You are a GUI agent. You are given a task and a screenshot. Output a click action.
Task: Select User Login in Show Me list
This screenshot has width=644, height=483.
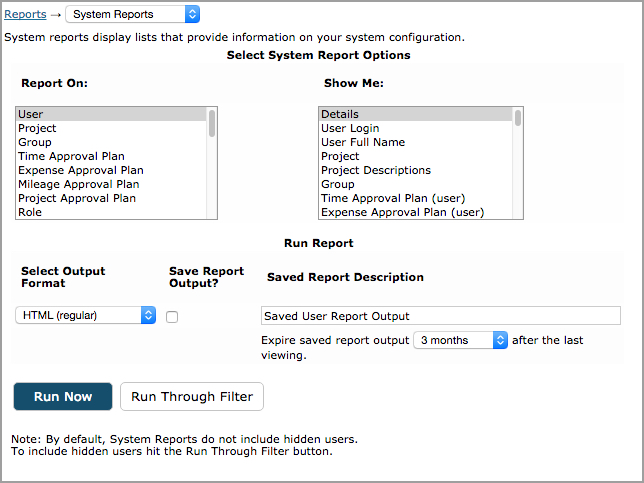pos(416,128)
